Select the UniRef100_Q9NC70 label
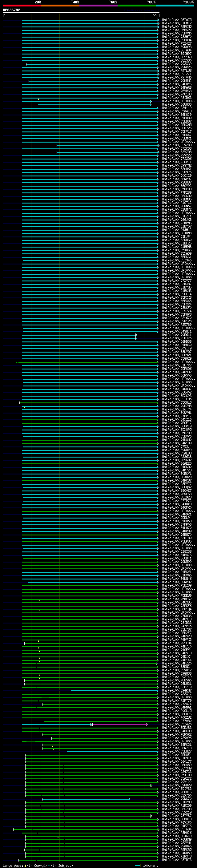 pyautogui.click(x=176, y=799)
